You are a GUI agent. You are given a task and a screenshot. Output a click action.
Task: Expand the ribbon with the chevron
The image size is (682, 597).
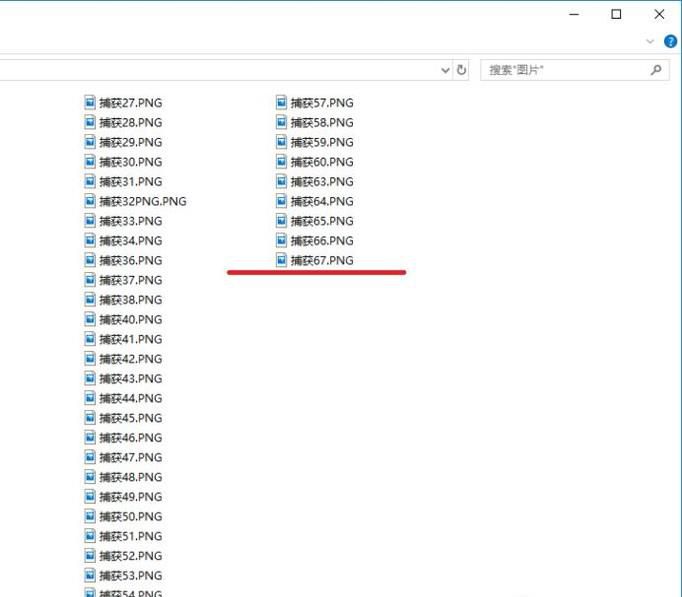650,42
